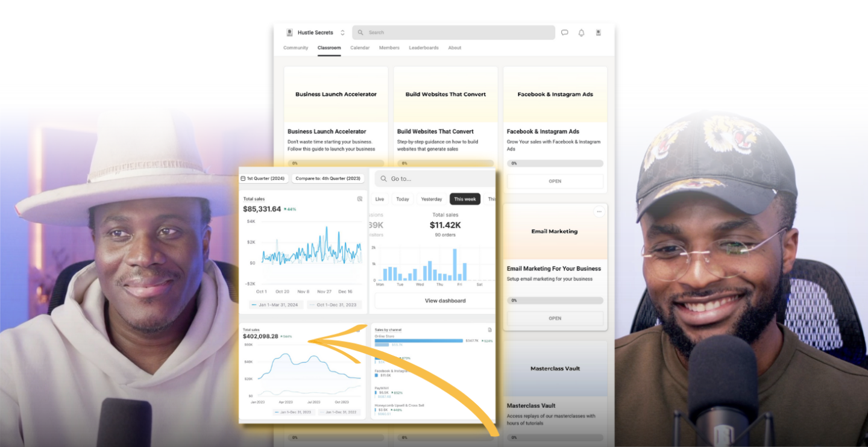This screenshot has height=447, width=868.
Task: Open the Email Marketing card three-dot menu
Action: (599, 211)
